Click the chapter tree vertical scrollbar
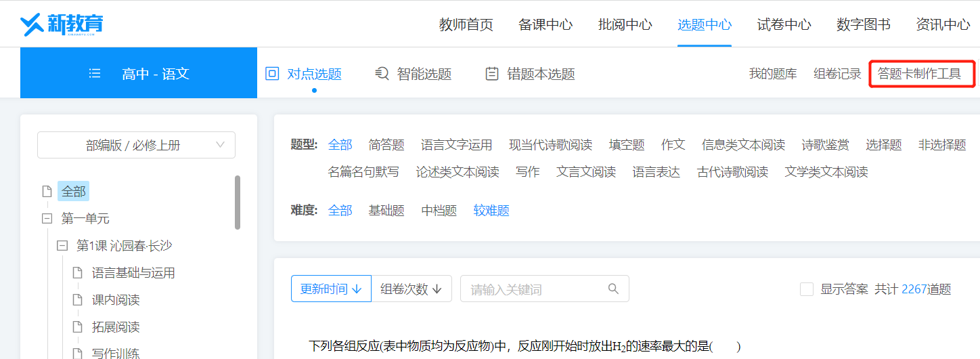This screenshot has width=980, height=359. (x=238, y=203)
